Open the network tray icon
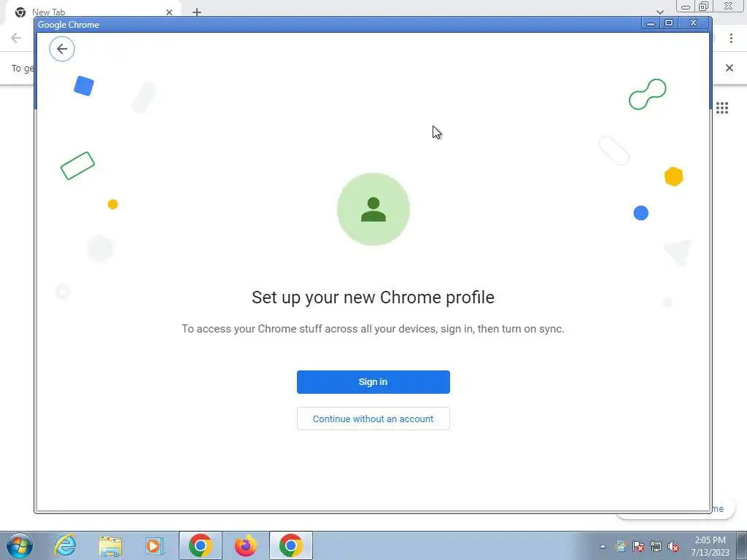The width and height of the screenshot is (747, 560). click(x=656, y=546)
